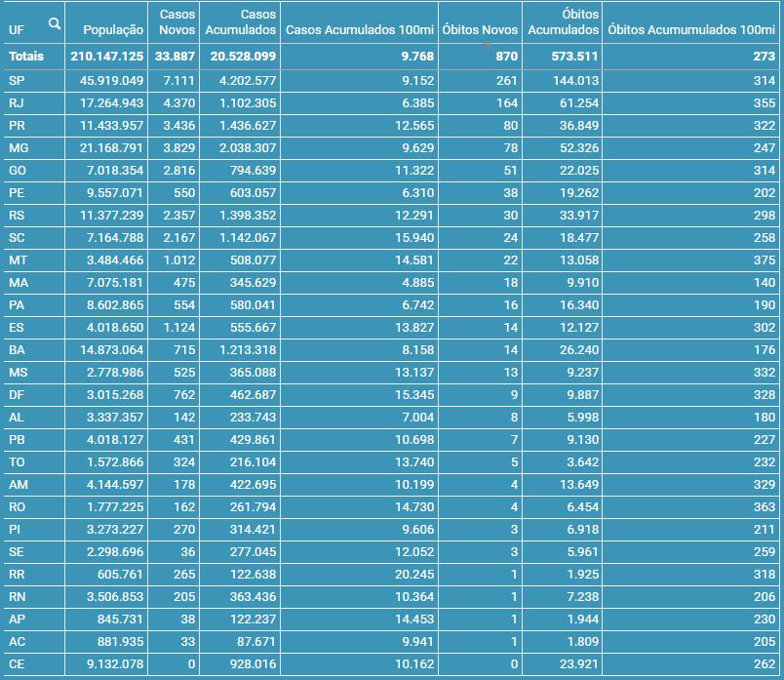Click Óbitos Acumumulados 100mi column header
This screenshot has height=680, width=784.
(689, 30)
